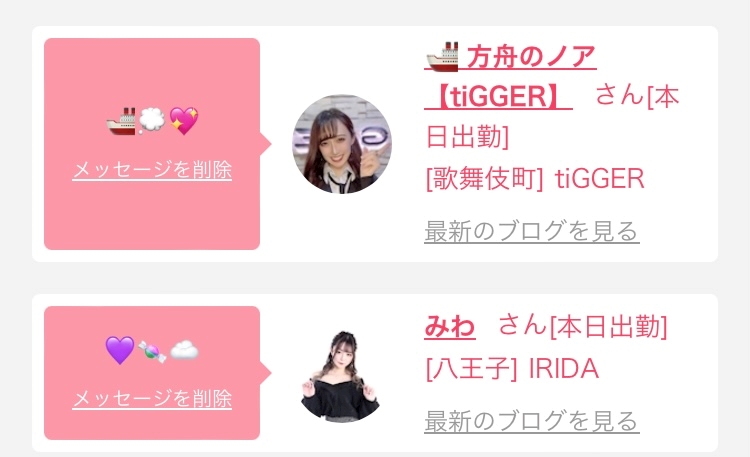The width and height of the screenshot is (750, 457).
Task: Open 方舟のノア profile name link
Action: 510,56
